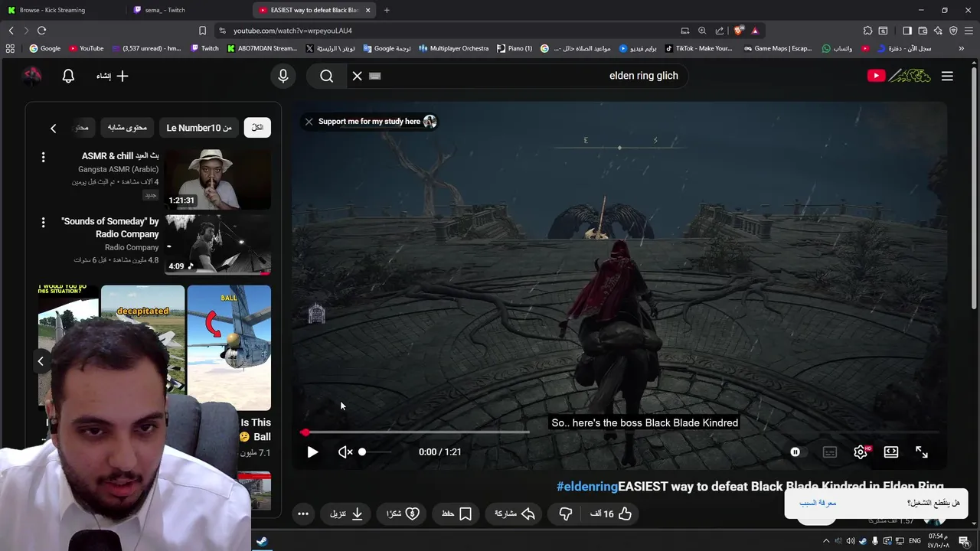Go back in the browser
Viewport: 980px width, 551px height.
point(11,31)
